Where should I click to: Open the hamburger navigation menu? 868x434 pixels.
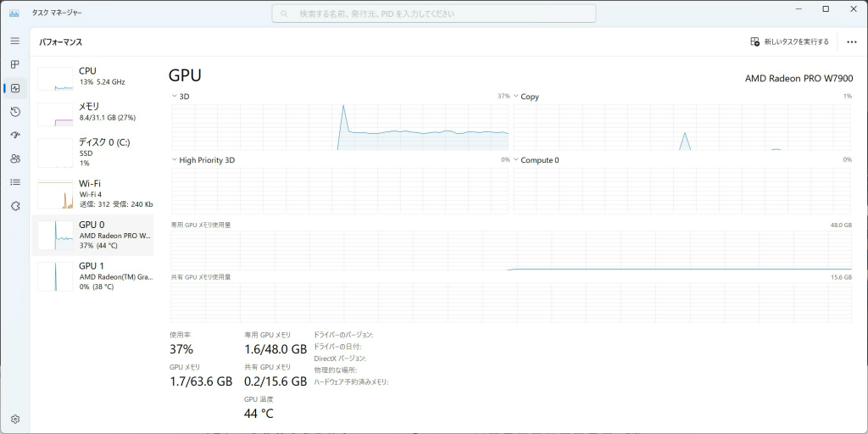tap(15, 41)
